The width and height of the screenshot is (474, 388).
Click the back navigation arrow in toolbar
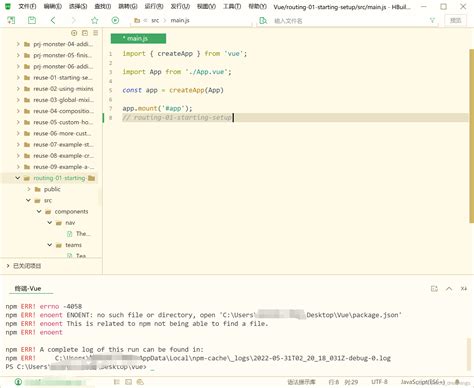[53, 20]
